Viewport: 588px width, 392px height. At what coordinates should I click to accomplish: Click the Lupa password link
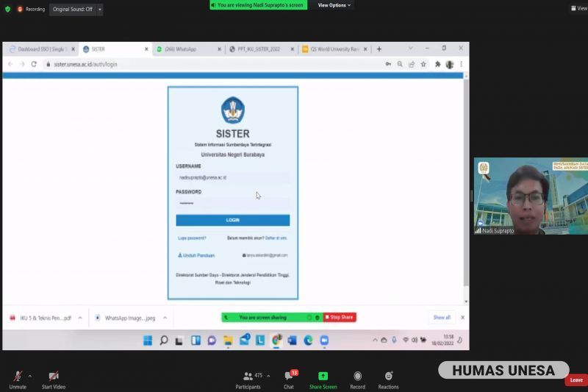point(192,238)
